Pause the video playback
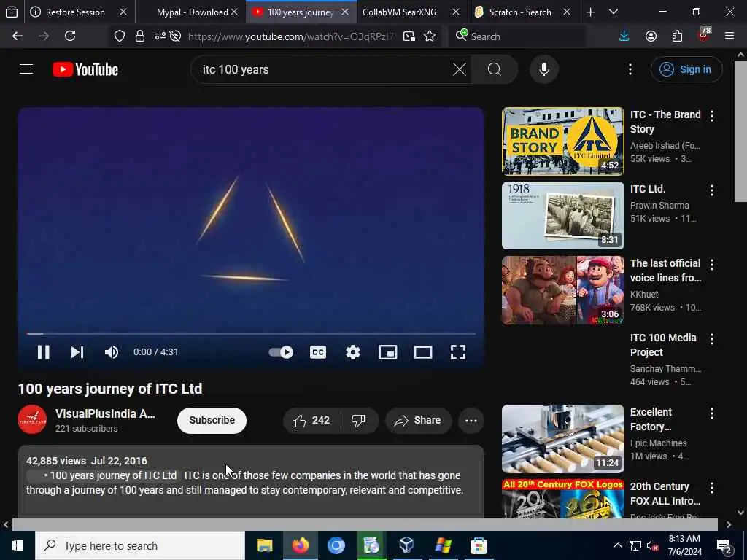This screenshot has height=560, width=747. tap(43, 352)
